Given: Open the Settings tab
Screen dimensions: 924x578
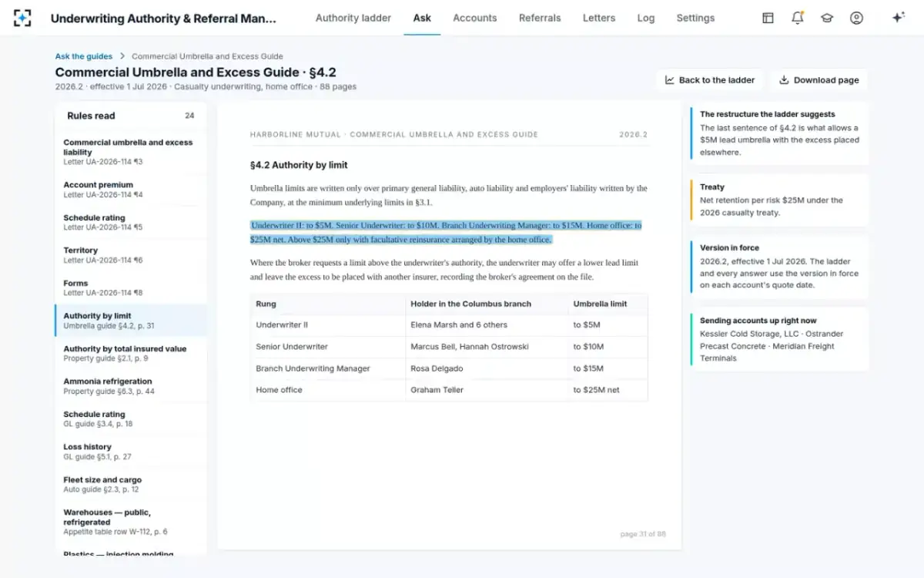Looking at the screenshot, I should (x=695, y=18).
